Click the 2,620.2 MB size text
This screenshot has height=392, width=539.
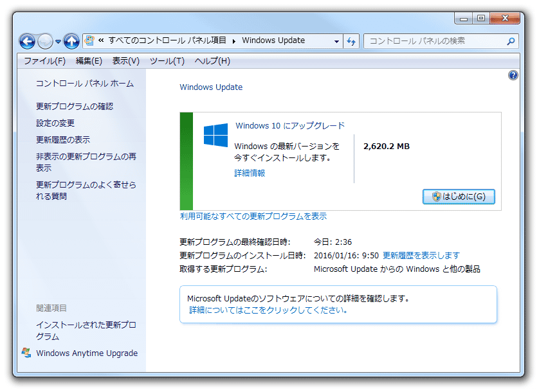(387, 147)
